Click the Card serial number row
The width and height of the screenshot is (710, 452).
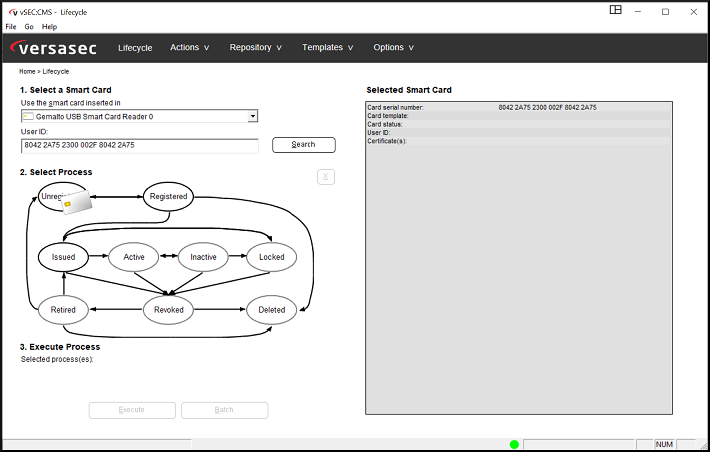(518, 107)
